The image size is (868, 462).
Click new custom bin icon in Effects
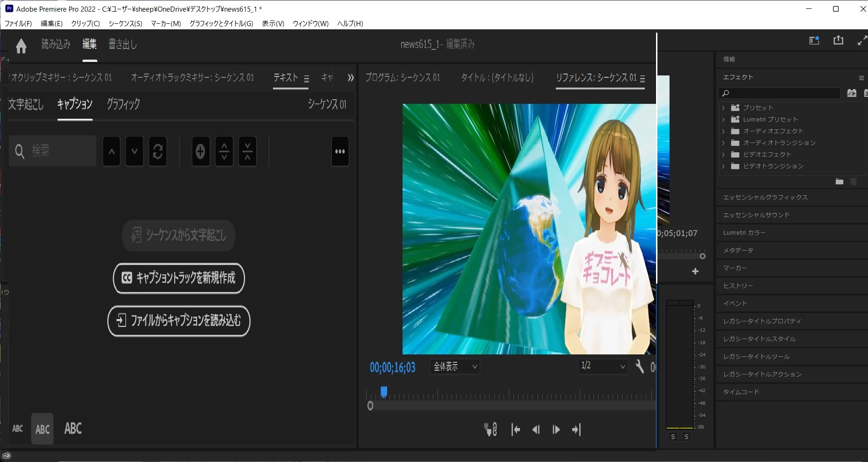coord(840,182)
